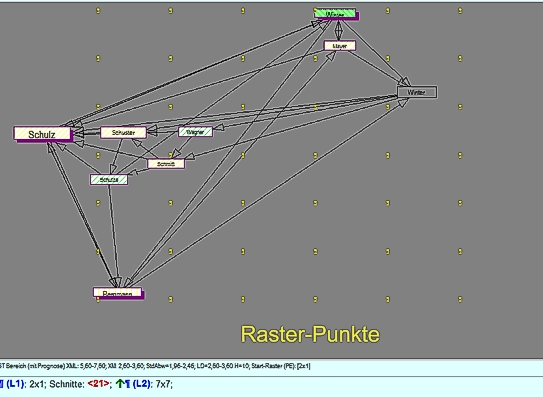Click the double-headed arrow between Winter and Mayer
Viewport: 543px width, 397px height.
click(339, 30)
